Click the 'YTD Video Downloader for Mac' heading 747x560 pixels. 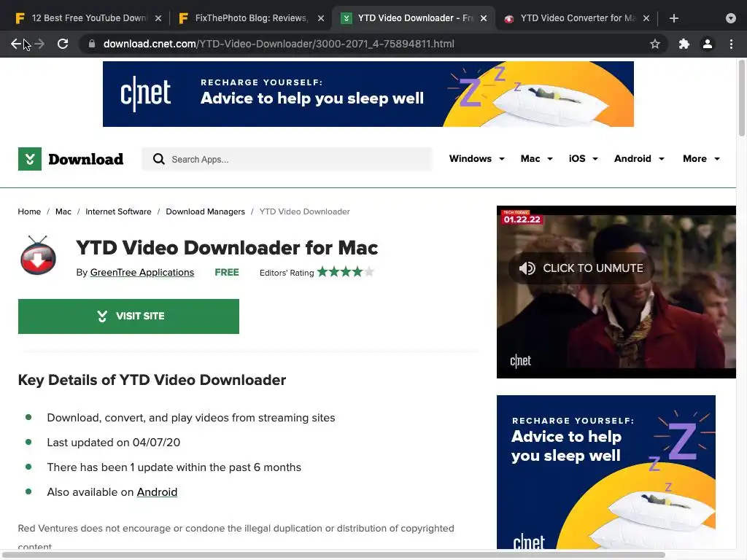[227, 248]
